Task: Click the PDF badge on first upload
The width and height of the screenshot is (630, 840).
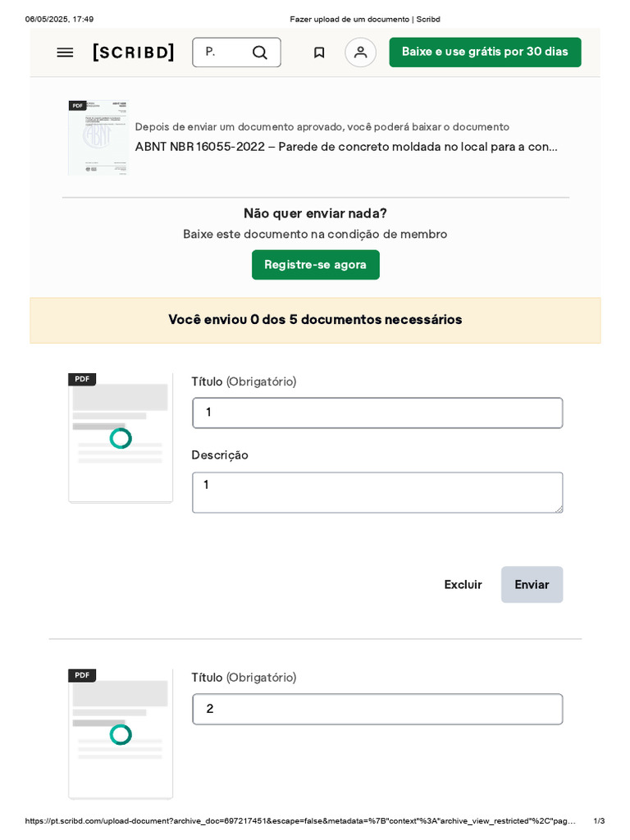Action: coord(82,379)
